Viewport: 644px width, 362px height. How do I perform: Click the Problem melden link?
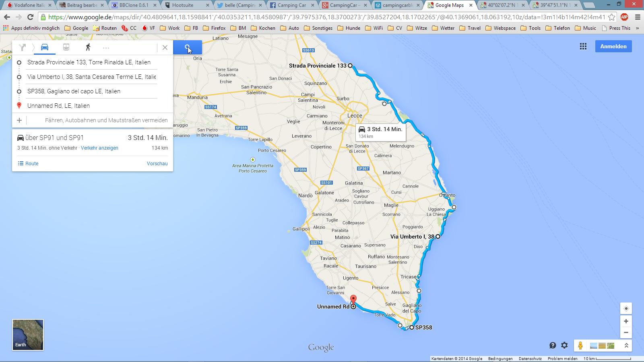[563, 358]
